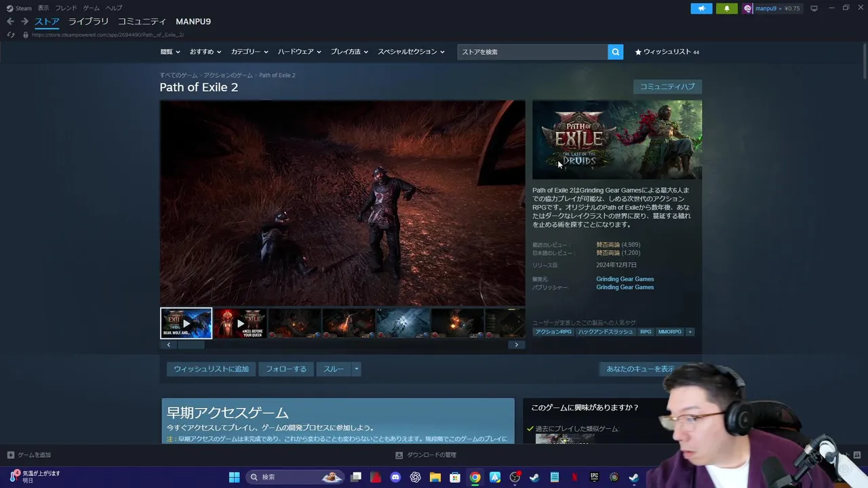Open the arrow dropdown next to スルー
The width and height of the screenshot is (868, 488).
tap(357, 369)
